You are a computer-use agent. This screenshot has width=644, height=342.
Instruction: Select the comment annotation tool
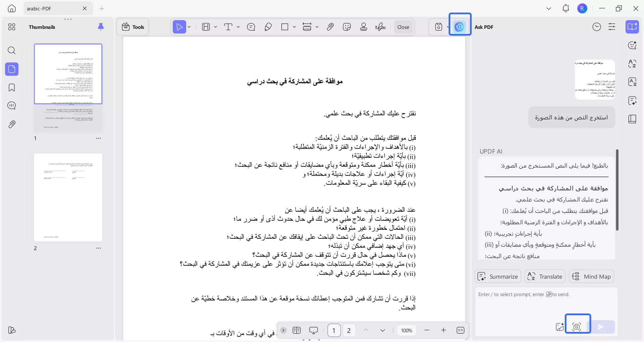pos(252,27)
